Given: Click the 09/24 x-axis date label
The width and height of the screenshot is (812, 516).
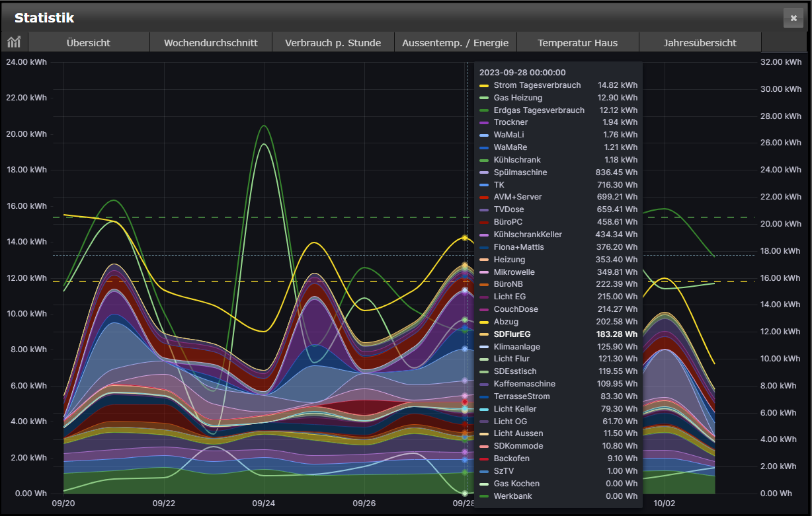Looking at the screenshot, I should click(x=264, y=503).
